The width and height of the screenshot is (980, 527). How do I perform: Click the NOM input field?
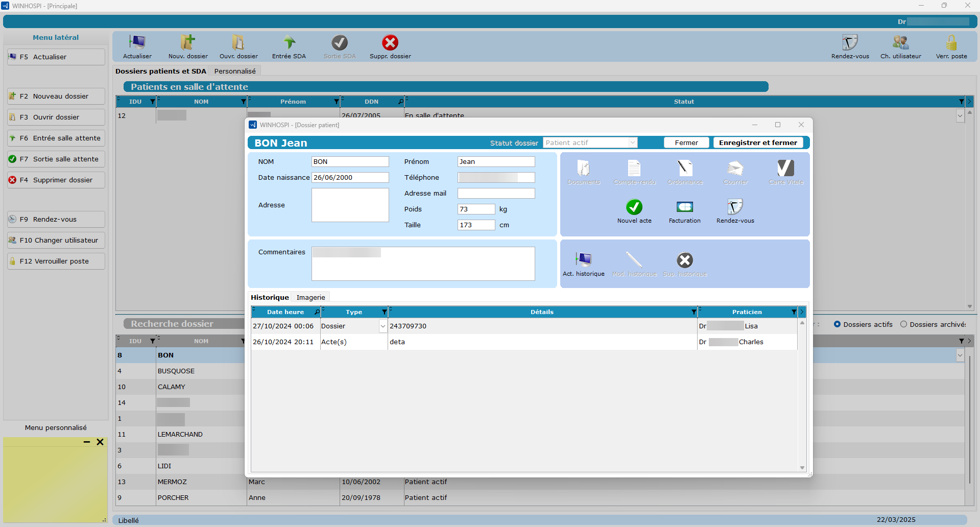(x=350, y=161)
